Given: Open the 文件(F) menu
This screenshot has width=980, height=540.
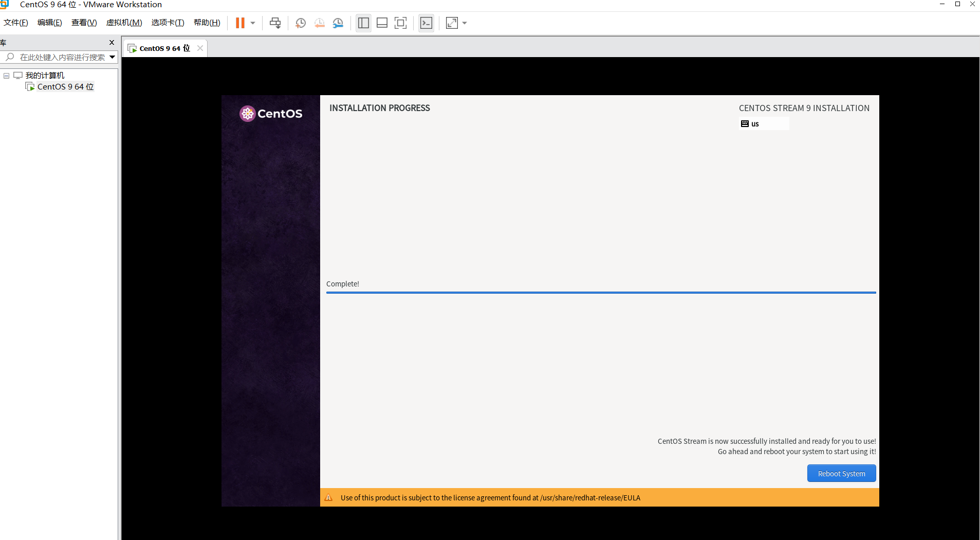Looking at the screenshot, I should pyautogui.click(x=16, y=23).
